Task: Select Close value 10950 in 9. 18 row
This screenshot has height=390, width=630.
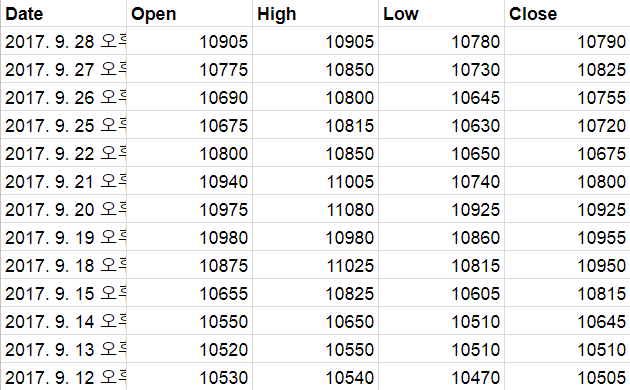Action: click(x=567, y=265)
